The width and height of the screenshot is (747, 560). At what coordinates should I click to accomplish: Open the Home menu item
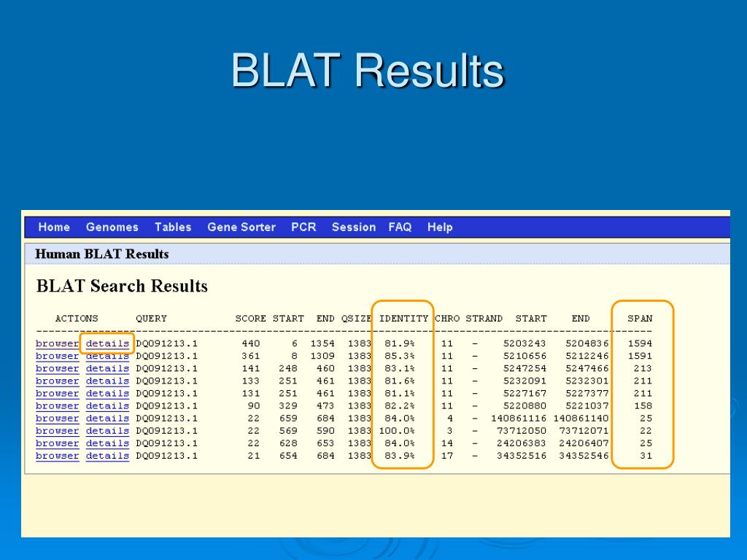coord(54,227)
